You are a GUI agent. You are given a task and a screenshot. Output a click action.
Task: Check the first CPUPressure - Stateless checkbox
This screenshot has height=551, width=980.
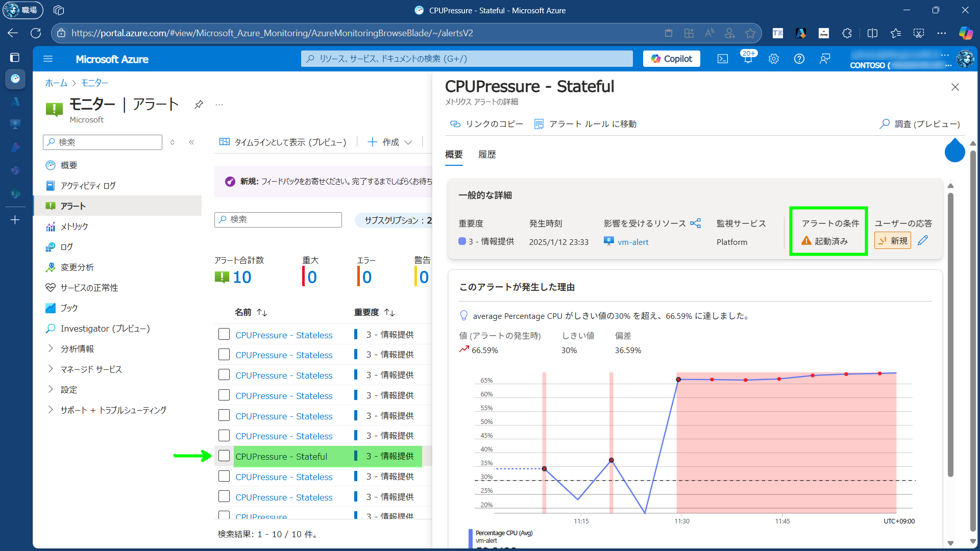coord(224,335)
